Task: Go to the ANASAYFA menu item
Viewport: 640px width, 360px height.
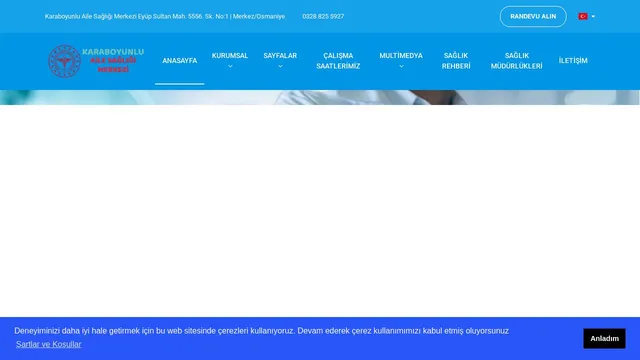Action: click(180, 60)
